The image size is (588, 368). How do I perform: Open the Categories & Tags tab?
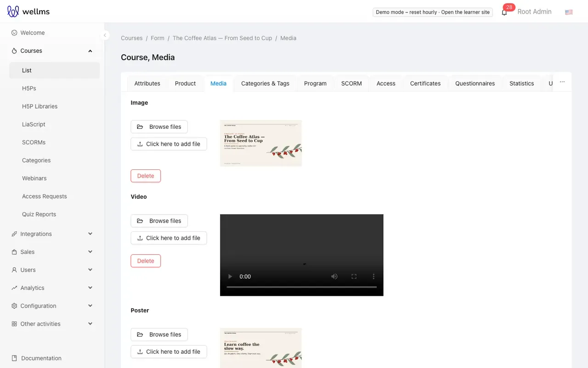[265, 83]
